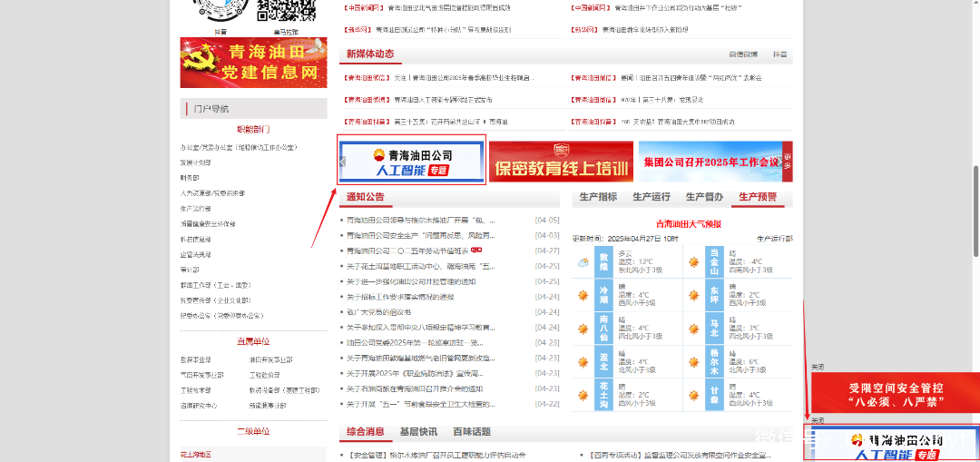Click the 当金山 sunny weather icon
This screenshot has width=980, height=462.
pyautogui.click(x=694, y=262)
